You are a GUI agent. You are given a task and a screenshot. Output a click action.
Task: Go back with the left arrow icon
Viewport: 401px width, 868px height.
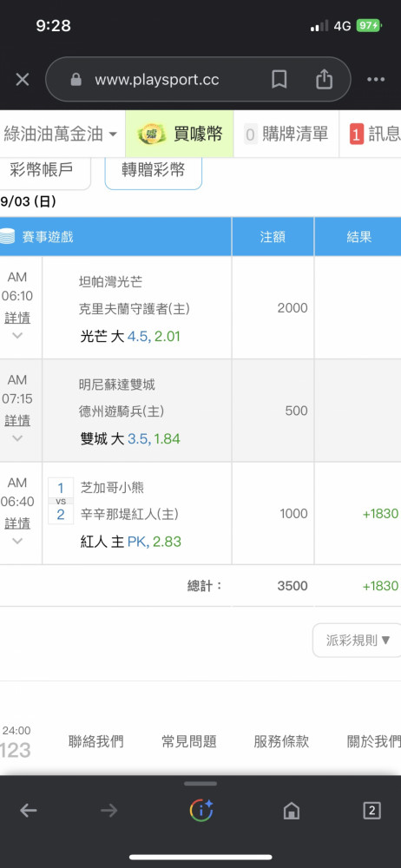tap(29, 811)
